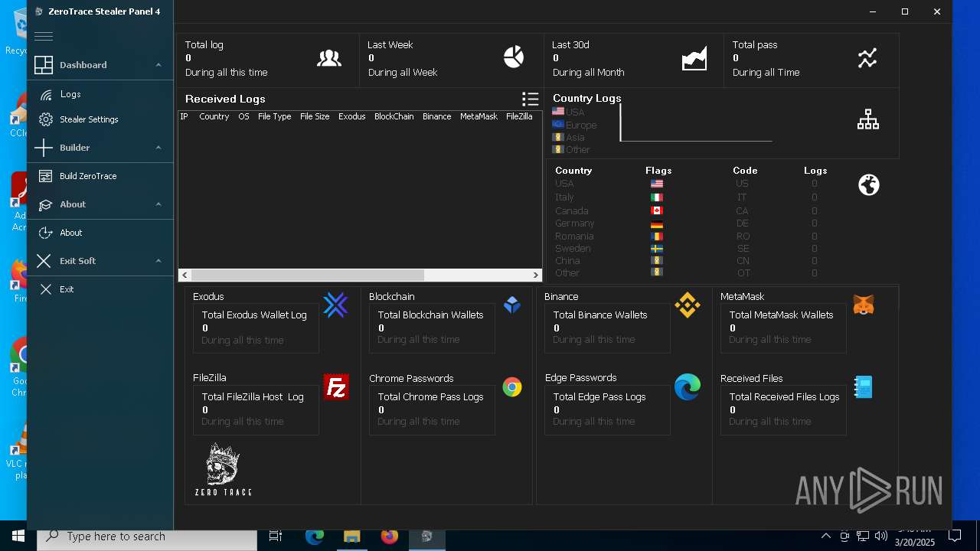Click the MetaMask column header

click(479, 117)
